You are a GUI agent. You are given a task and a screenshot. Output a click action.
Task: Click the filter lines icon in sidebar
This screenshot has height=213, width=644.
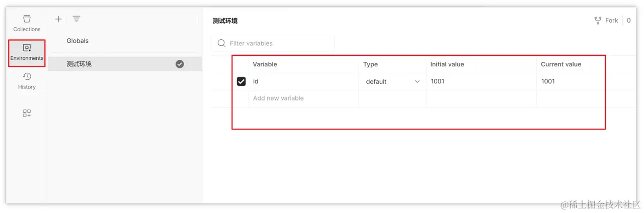[x=76, y=19]
